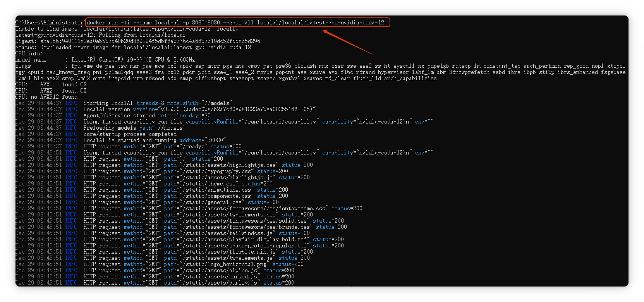This screenshot has width=644, height=302.
Task: Click the flowbite.min.js request line
Action: [x=164, y=252]
